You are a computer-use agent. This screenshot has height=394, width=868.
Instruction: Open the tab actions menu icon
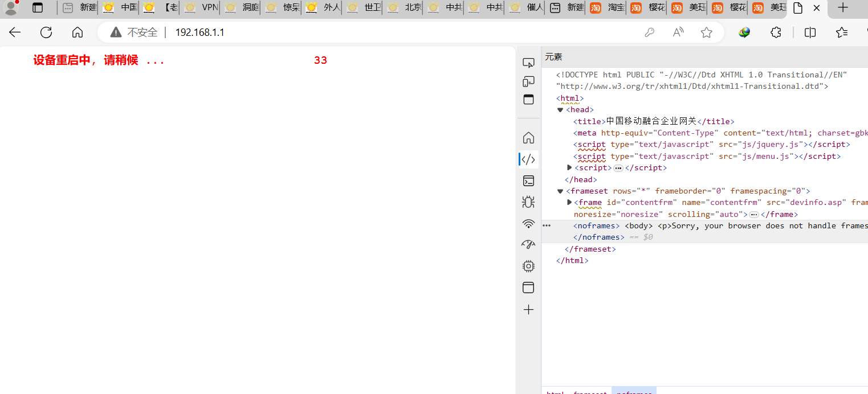[38, 8]
